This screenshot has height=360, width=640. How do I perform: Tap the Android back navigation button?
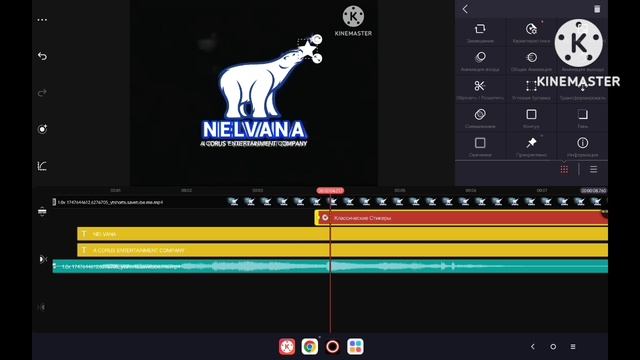pos(533,347)
